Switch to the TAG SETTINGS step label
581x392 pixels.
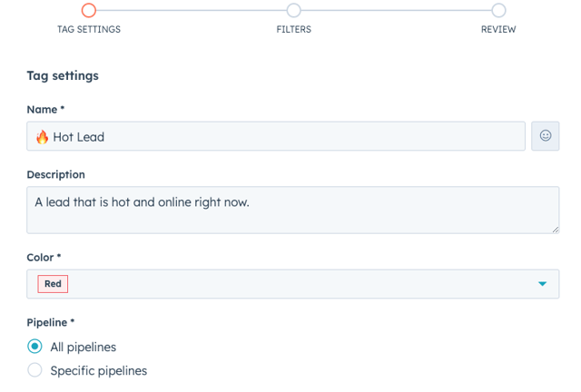tap(89, 29)
